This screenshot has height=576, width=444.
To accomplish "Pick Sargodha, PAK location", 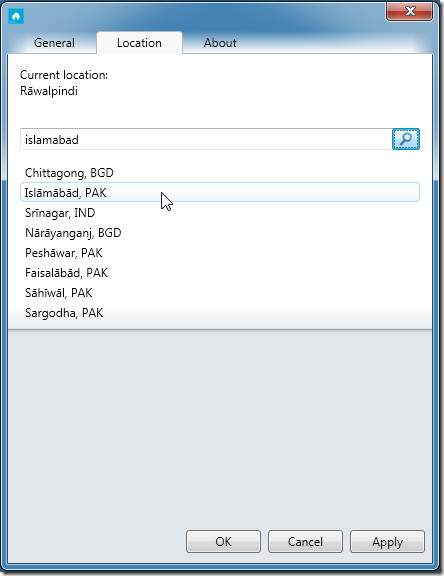I will pyautogui.click(x=220, y=313).
